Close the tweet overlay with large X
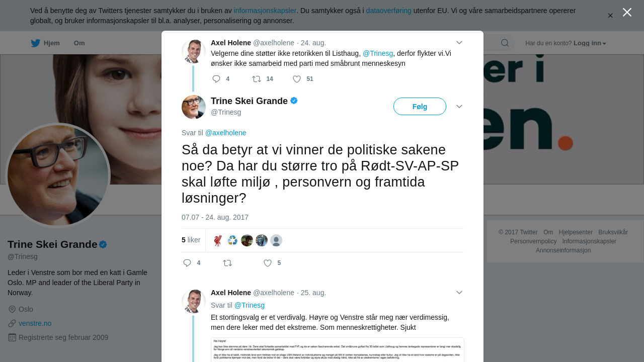644x362 pixels. [x=627, y=12]
